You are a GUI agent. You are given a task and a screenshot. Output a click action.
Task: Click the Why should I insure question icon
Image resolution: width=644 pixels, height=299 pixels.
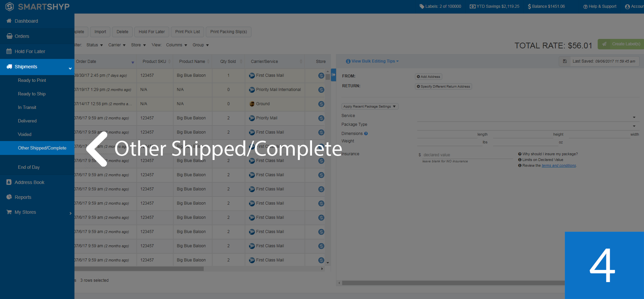(x=520, y=154)
